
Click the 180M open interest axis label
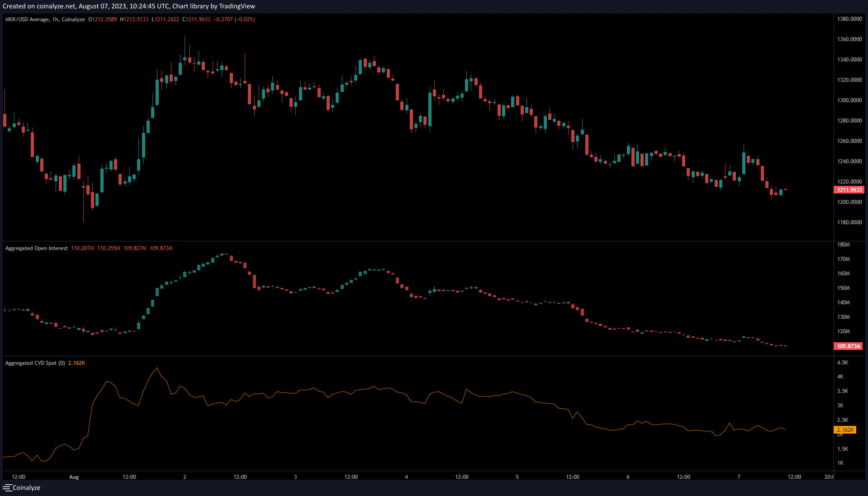843,245
